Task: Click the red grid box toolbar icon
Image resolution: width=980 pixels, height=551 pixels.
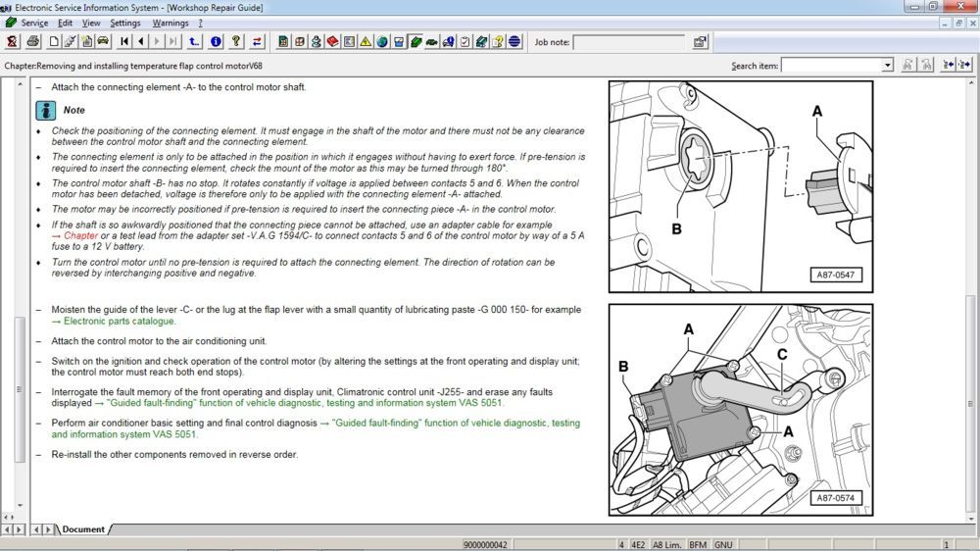Action: [300, 42]
